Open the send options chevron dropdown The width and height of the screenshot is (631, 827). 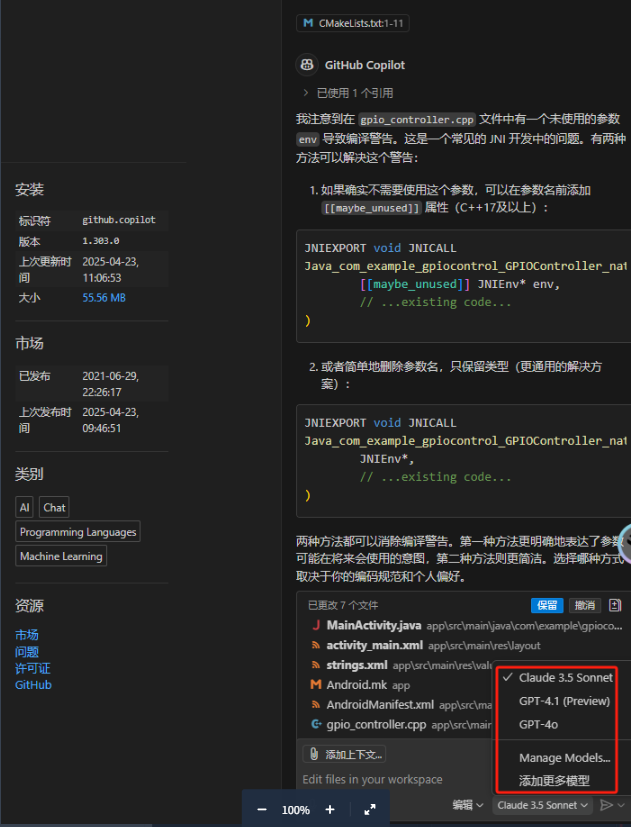(x=621, y=805)
